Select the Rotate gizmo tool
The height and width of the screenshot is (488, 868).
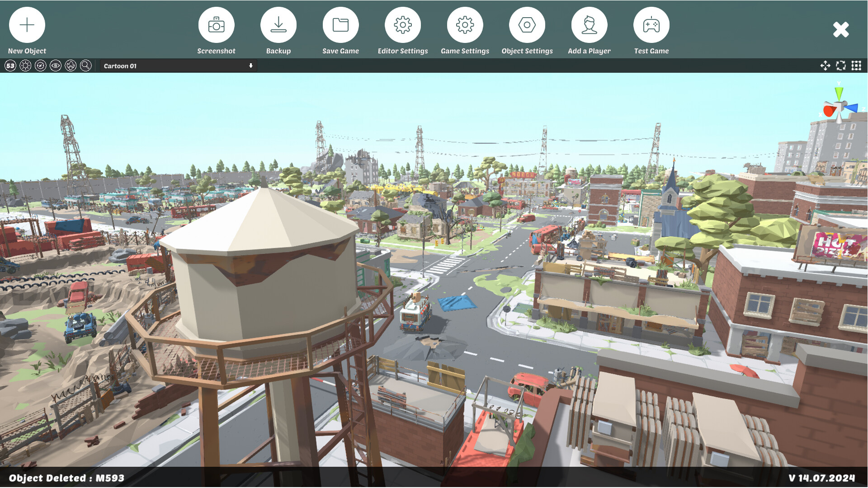[840, 66]
